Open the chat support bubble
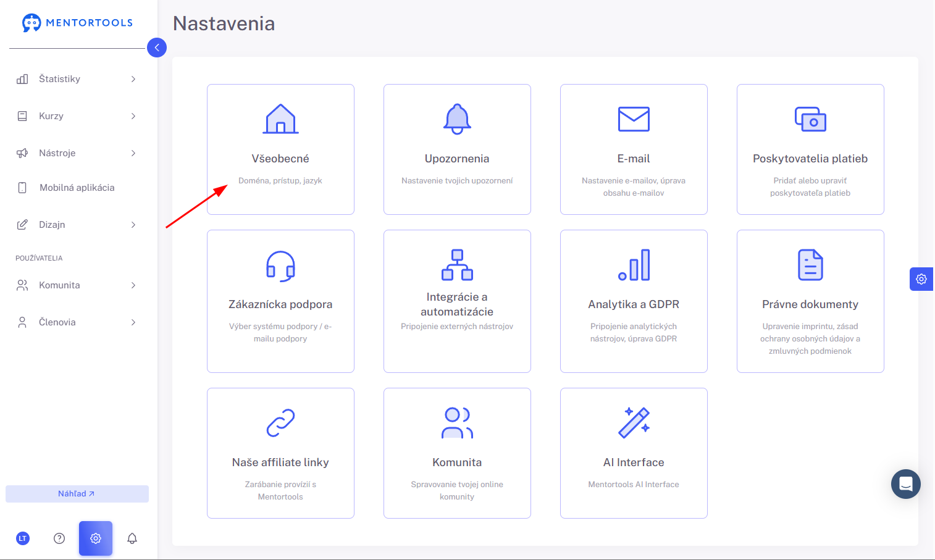 point(906,484)
